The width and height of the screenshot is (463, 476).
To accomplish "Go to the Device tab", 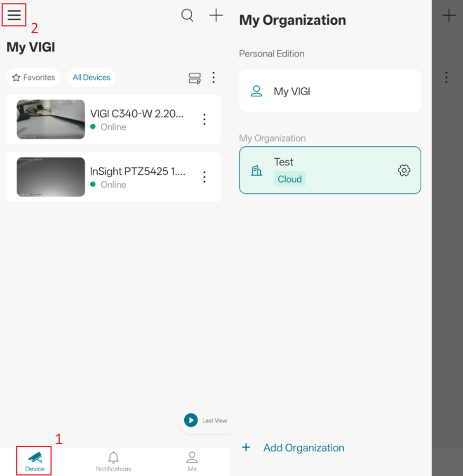I will click(x=35, y=461).
